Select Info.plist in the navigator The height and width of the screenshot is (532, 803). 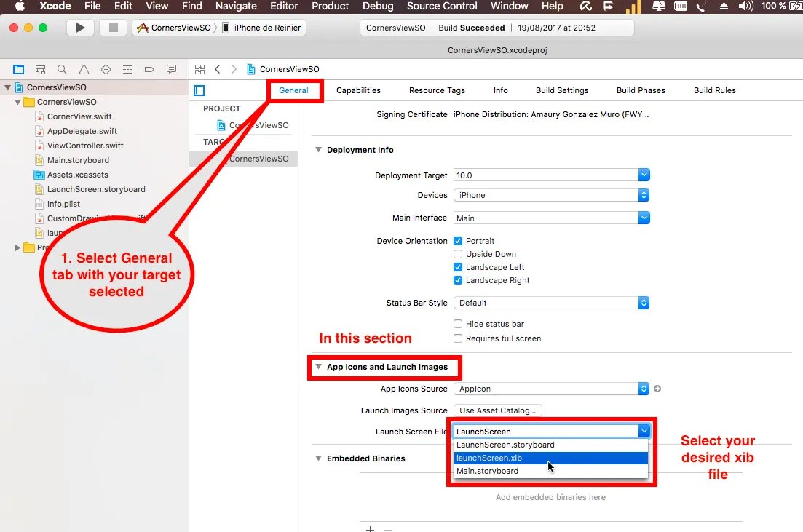click(x=63, y=204)
